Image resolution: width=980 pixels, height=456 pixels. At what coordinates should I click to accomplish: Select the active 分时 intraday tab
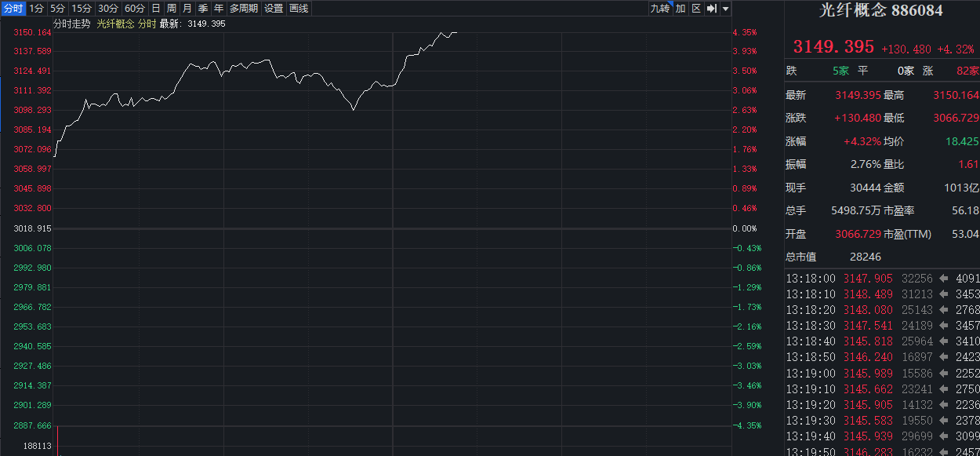click(13, 9)
